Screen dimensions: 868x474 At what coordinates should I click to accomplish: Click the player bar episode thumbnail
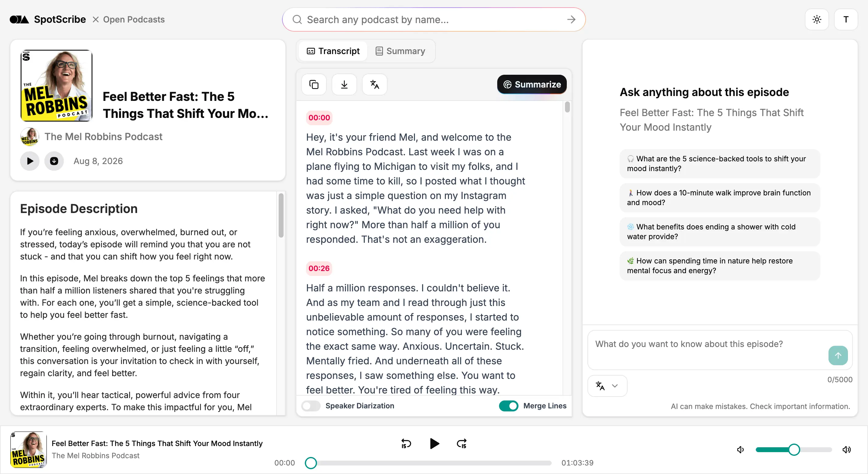pos(28,449)
